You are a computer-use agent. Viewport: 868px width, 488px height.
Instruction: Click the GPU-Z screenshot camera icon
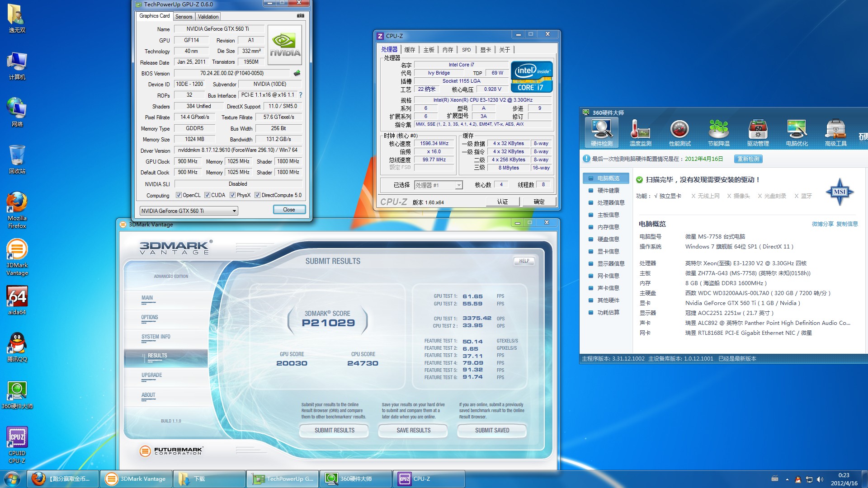coord(300,16)
